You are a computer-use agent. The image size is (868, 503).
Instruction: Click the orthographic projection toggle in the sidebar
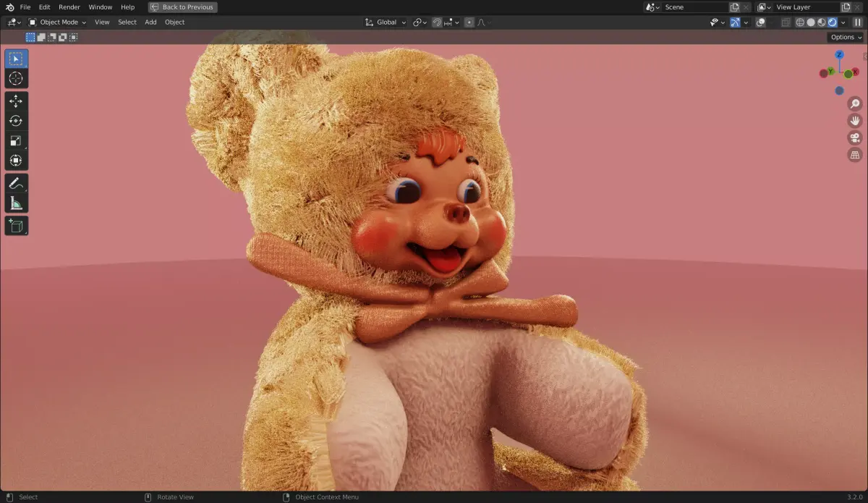[x=855, y=154]
